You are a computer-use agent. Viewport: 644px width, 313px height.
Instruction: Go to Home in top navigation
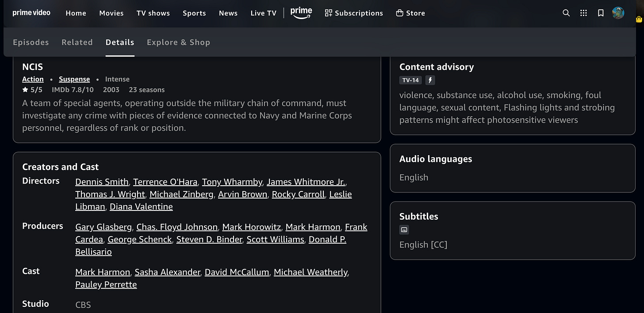[76, 13]
